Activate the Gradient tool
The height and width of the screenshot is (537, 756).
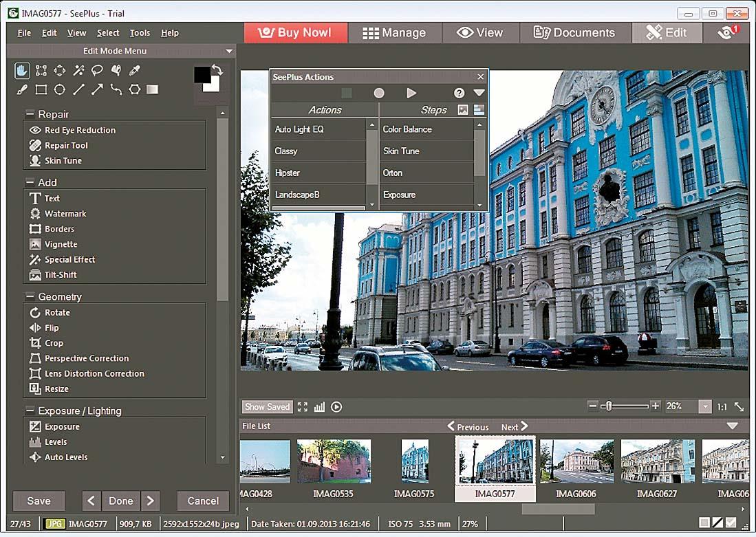(x=153, y=89)
